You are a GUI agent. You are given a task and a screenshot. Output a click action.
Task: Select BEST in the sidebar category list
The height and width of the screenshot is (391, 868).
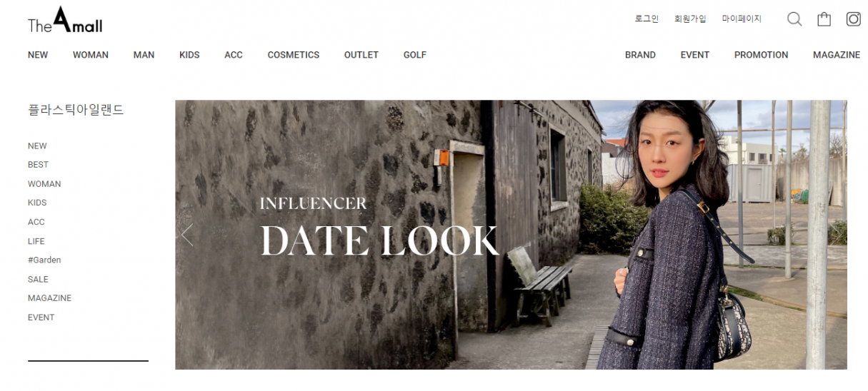pos(39,165)
